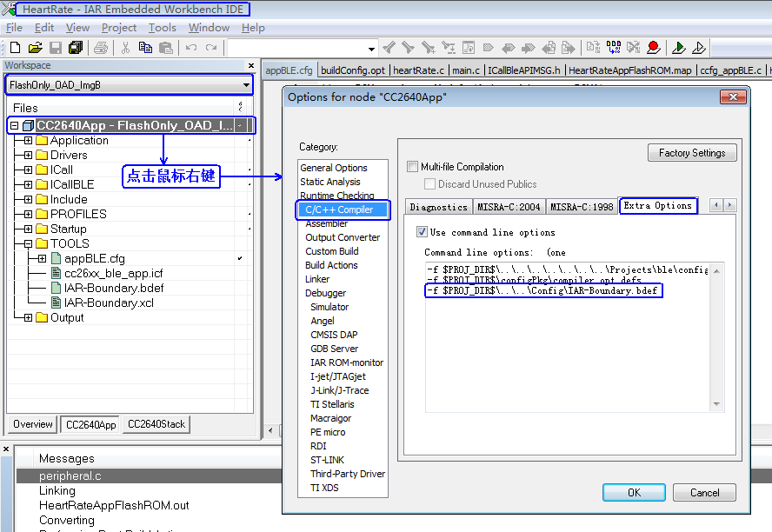The width and height of the screenshot is (772, 532).
Task: Click the Factory Settings button
Action: point(692,153)
